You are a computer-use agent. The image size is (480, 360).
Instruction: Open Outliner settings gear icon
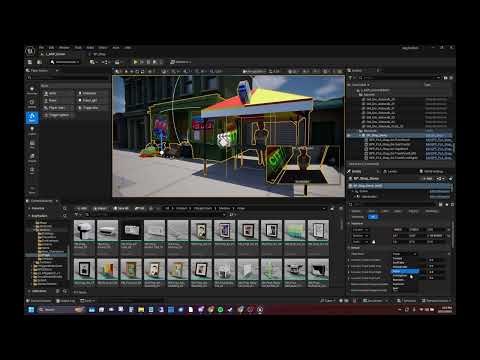point(451,78)
